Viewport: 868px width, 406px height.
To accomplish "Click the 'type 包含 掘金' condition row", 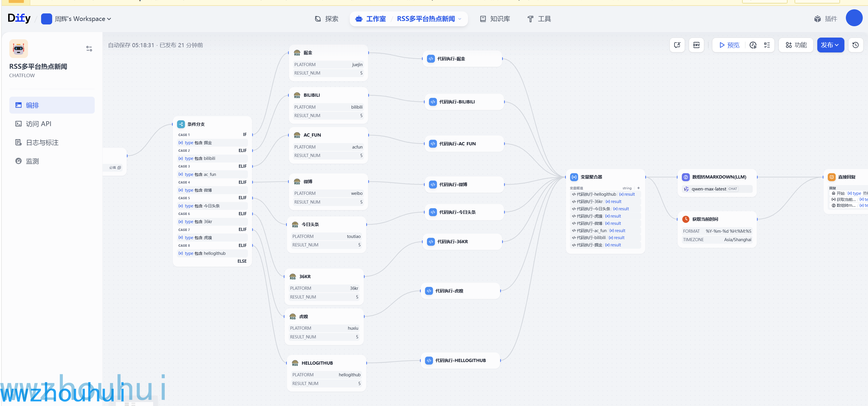I will coord(212,143).
